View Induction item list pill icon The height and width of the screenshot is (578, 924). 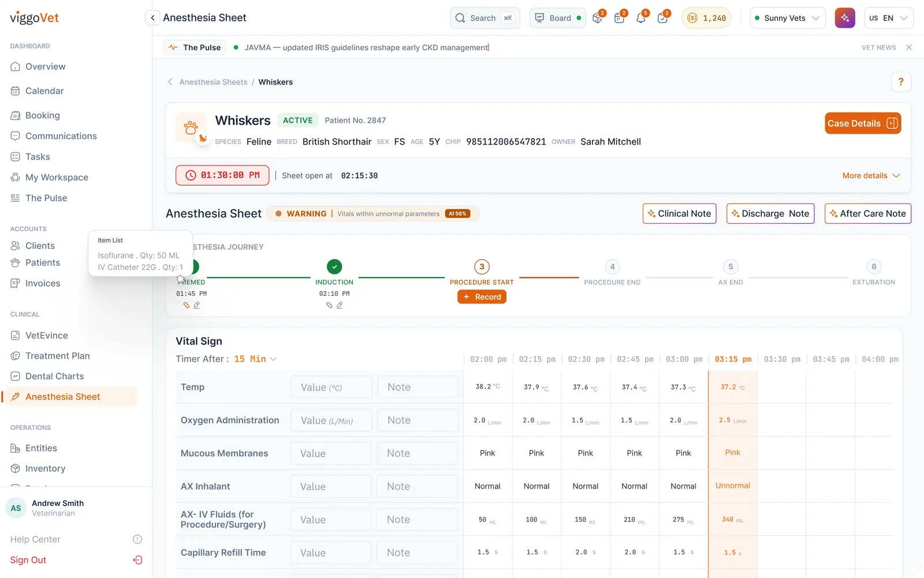329,305
